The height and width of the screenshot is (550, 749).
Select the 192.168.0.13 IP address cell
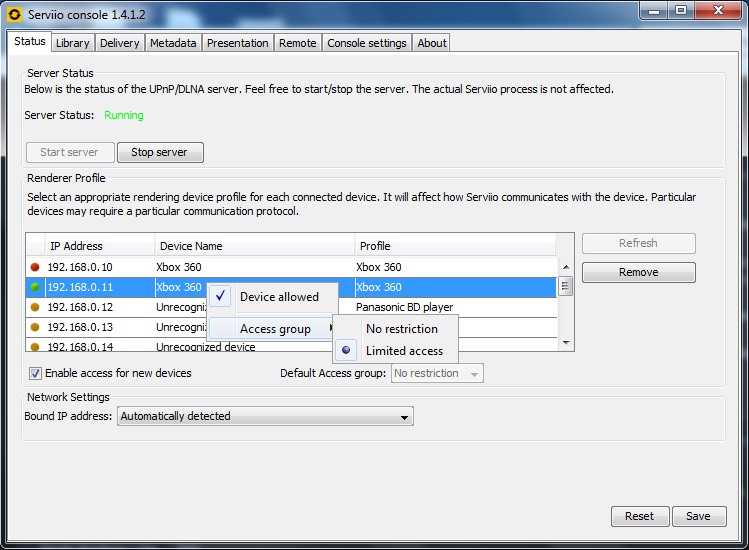(99, 327)
